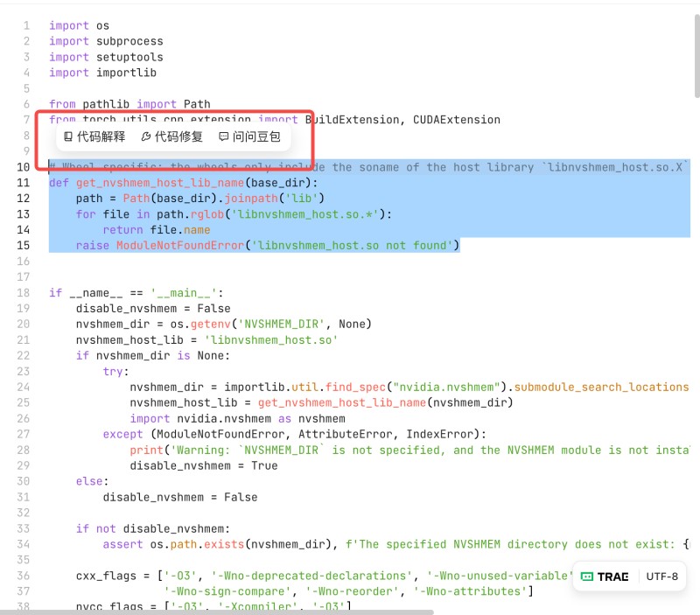Image resolution: width=700 pixels, height=615 pixels.
Task: Open the UTF-8 encoding selector
Action: (x=661, y=577)
